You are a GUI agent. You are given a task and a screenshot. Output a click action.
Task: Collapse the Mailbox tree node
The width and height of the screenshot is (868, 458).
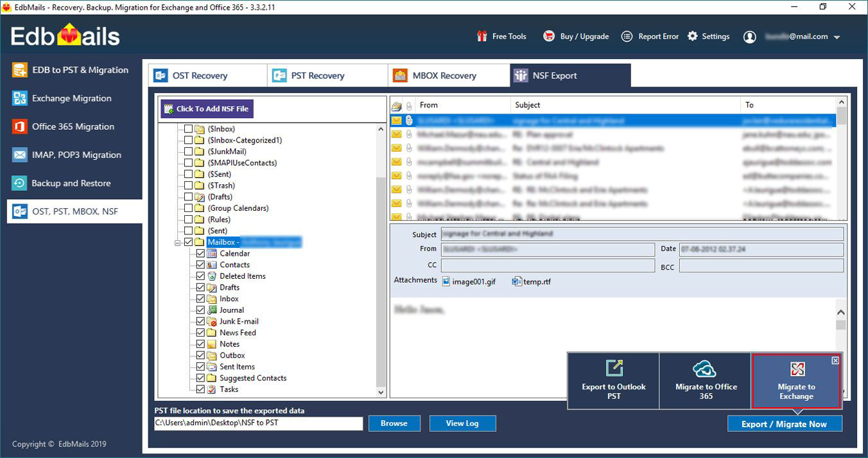coord(177,243)
